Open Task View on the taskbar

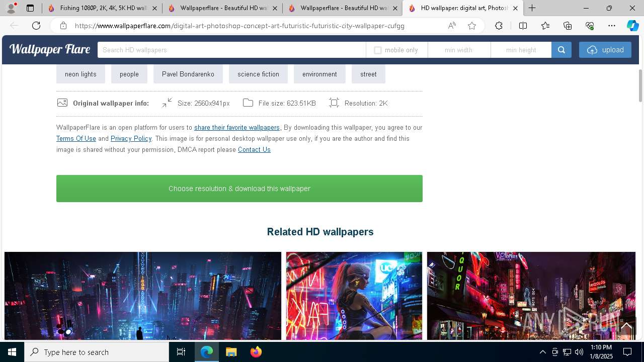[x=181, y=352]
